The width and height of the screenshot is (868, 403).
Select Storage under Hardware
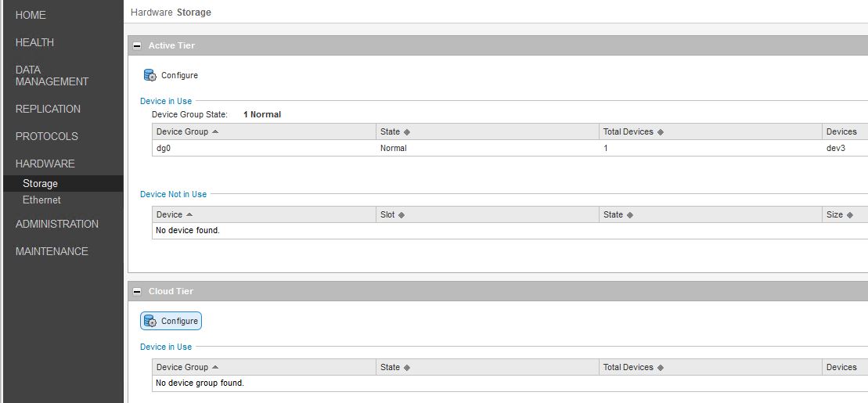(40, 184)
